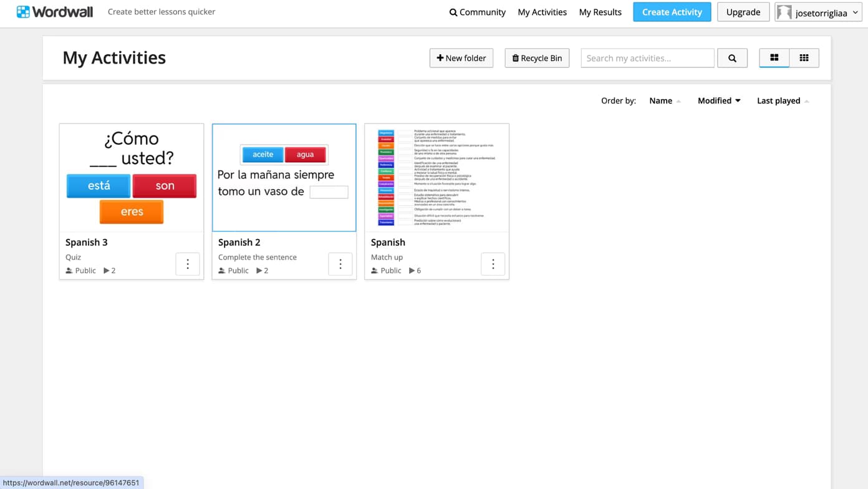Viewport: 868px width, 489px height.
Task: Open My Results from the top menu
Action: click(x=600, y=12)
